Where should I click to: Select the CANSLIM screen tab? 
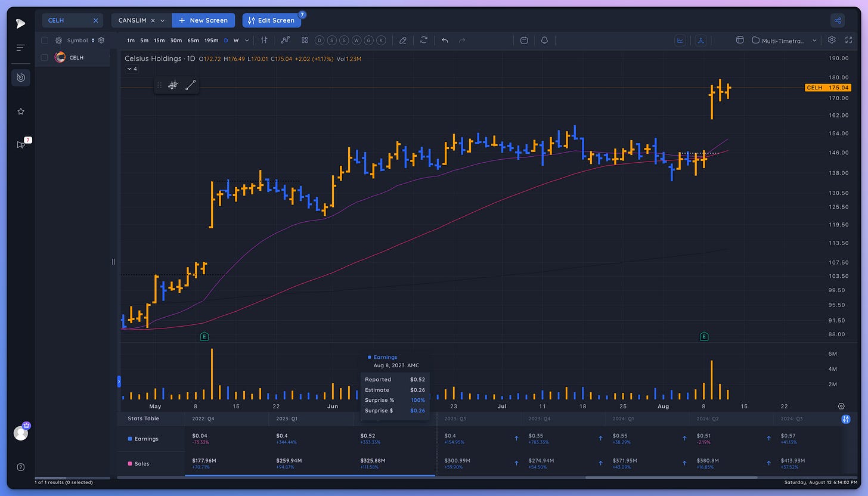pyautogui.click(x=132, y=20)
